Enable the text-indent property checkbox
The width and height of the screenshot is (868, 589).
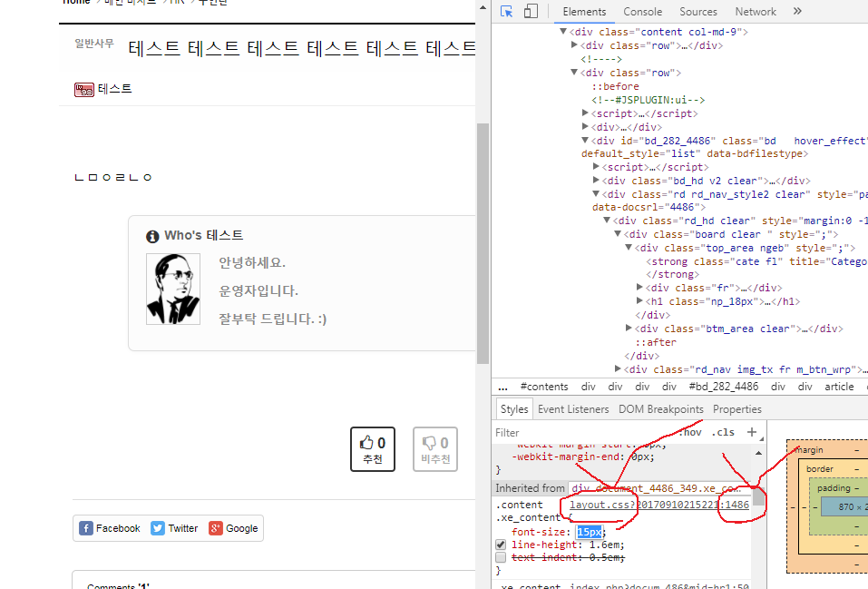click(500, 557)
